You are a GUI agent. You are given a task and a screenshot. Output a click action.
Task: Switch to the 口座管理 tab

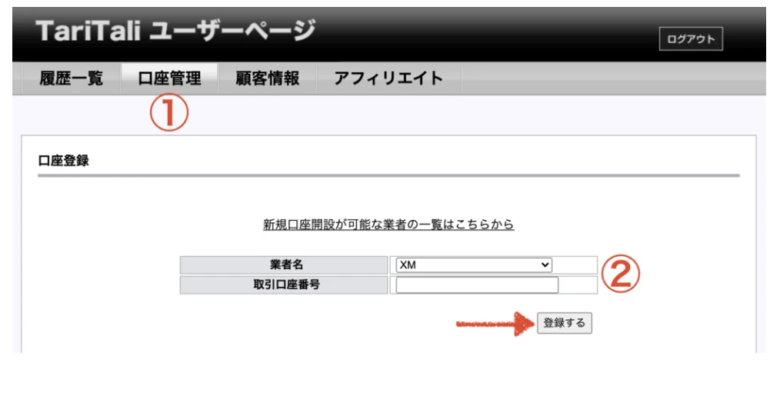[x=169, y=78]
